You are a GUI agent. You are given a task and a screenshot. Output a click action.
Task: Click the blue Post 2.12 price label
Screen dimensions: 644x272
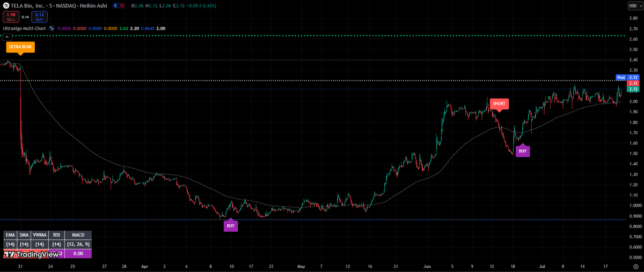627,78
